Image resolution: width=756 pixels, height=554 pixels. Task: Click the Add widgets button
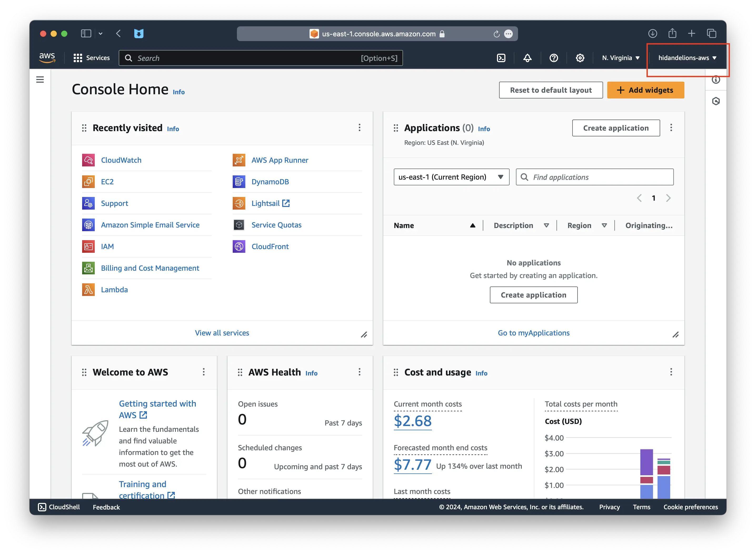click(645, 90)
